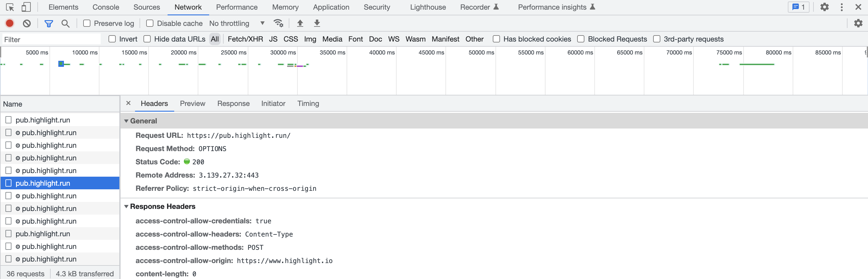
Task: Enable the Preserve log checkbox
Action: 87,23
